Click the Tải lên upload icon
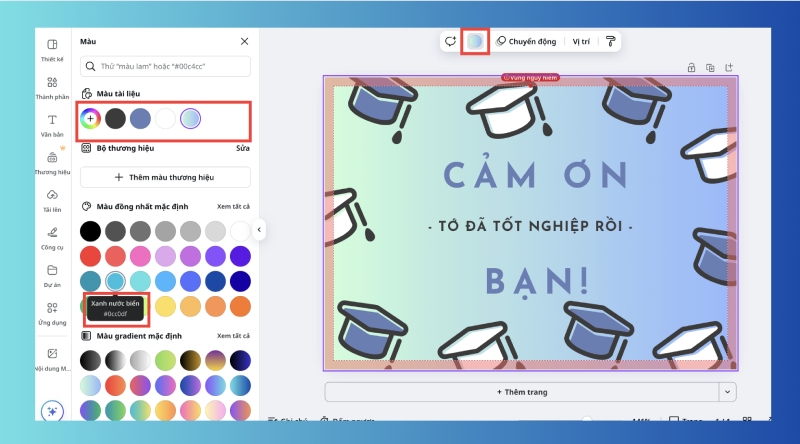 point(51,199)
